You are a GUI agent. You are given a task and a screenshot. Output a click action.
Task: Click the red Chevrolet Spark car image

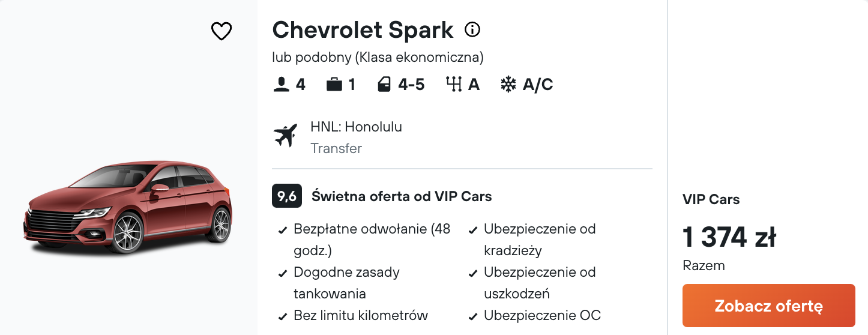[128, 208]
